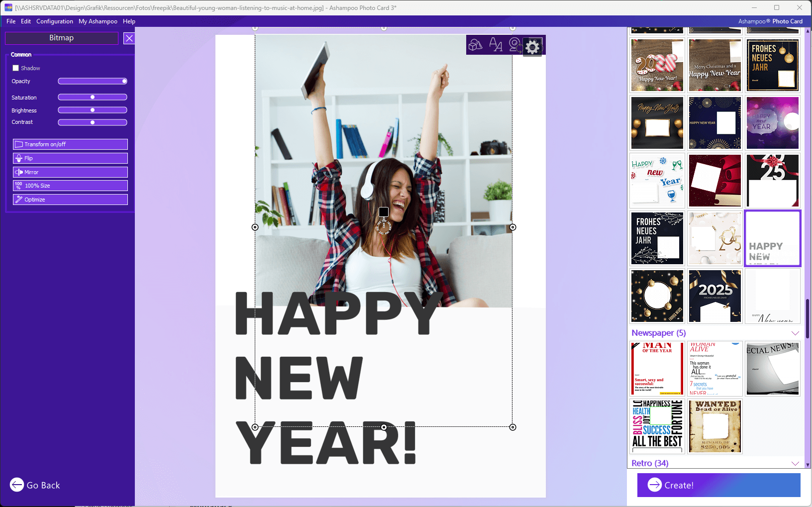Collapse the Newspaper category
The image size is (812, 507).
coord(795,333)
